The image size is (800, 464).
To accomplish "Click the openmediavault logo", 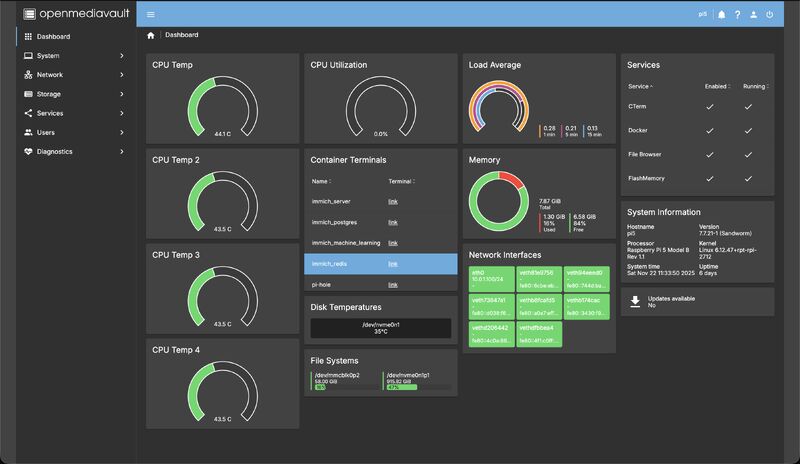I will pyautogui.click(x=77, y=14).
